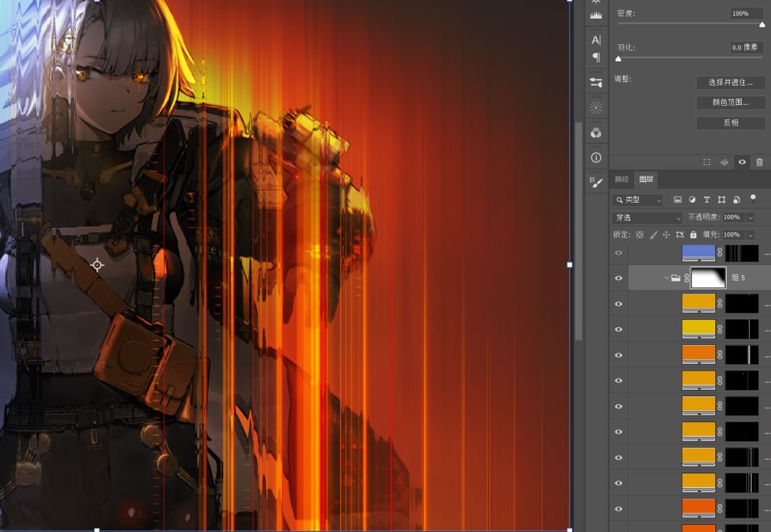Select the 图层 tab
Image resolution: width=771 pixels, height=532 pixels.
(x=646, y=179)
